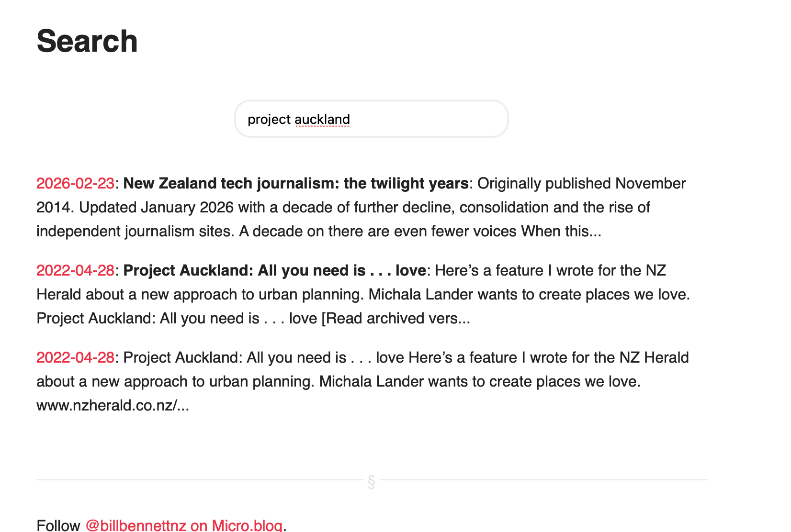Screen dimensions: 791x532
Task: Open the 2022-04-28 link before bold Project Auckland title
Action: [75, 270]
